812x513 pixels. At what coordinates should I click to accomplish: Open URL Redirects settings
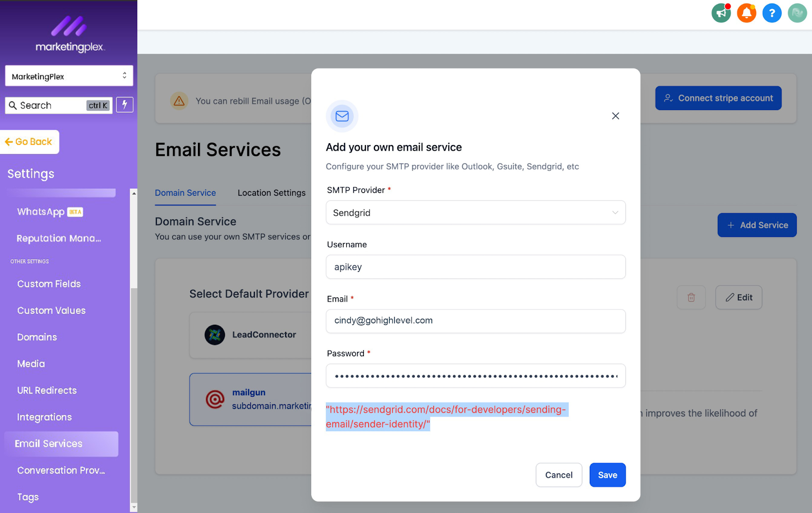pos(47,391)
